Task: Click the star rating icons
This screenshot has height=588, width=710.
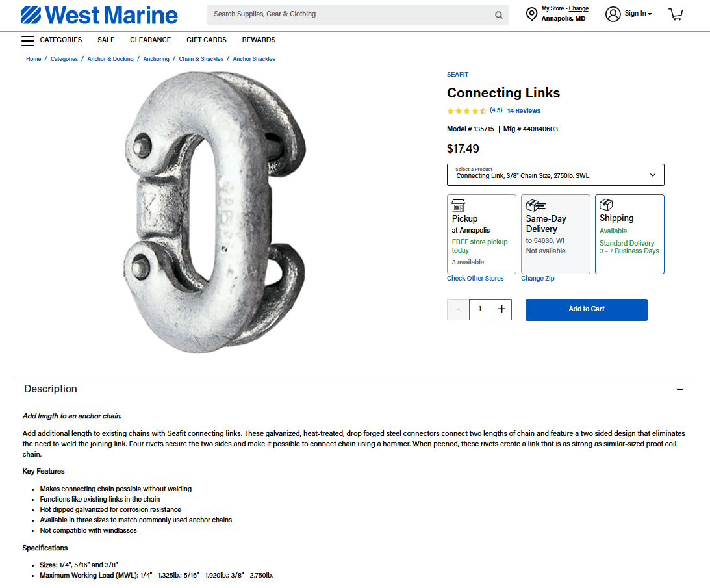Action: click(466, 111)
